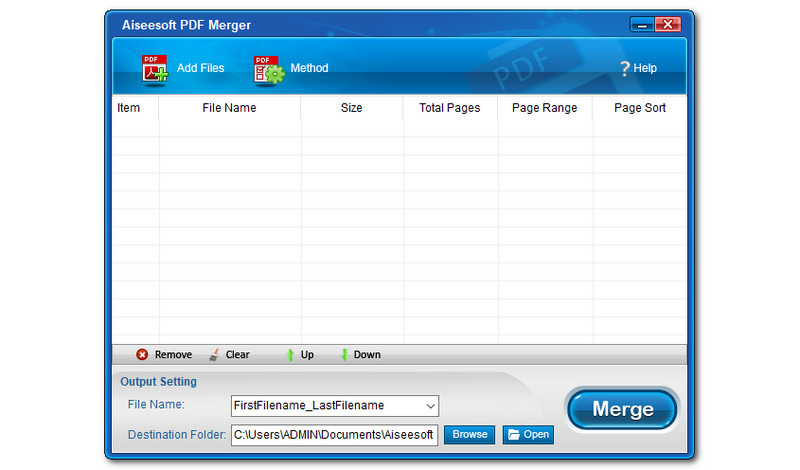Close the Aiseesoft PDF Merger window
This screenshot has height=470, width=800.
tap(667, 24)
